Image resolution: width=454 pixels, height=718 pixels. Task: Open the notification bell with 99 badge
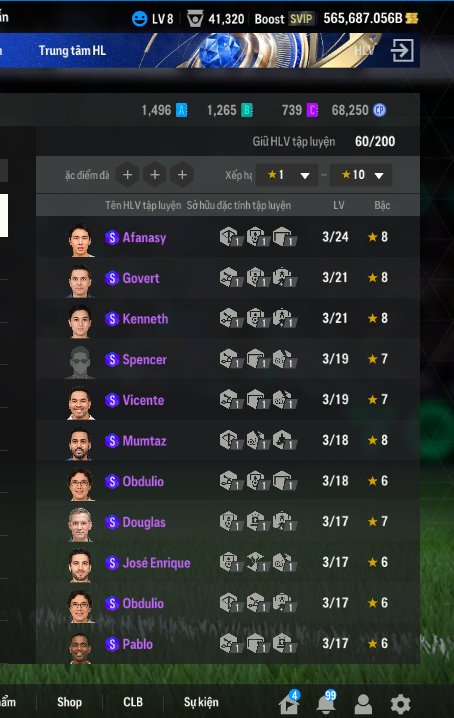tap(326, 702)
